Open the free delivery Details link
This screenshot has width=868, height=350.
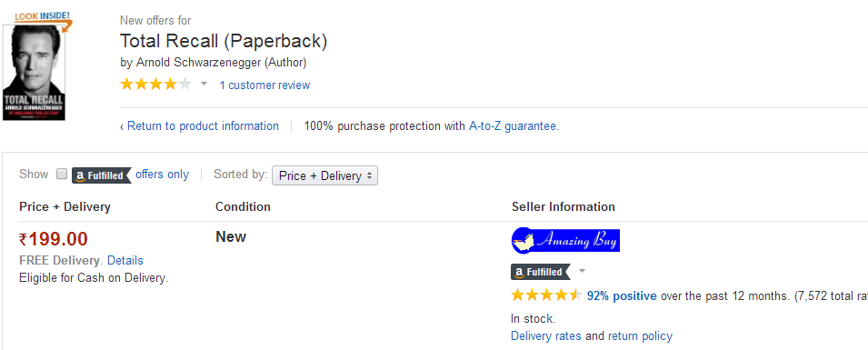(x=125, y=260)
